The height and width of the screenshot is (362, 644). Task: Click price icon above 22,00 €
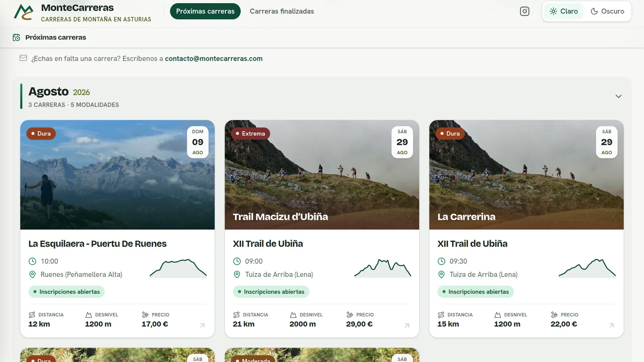(x=554, y=315)
